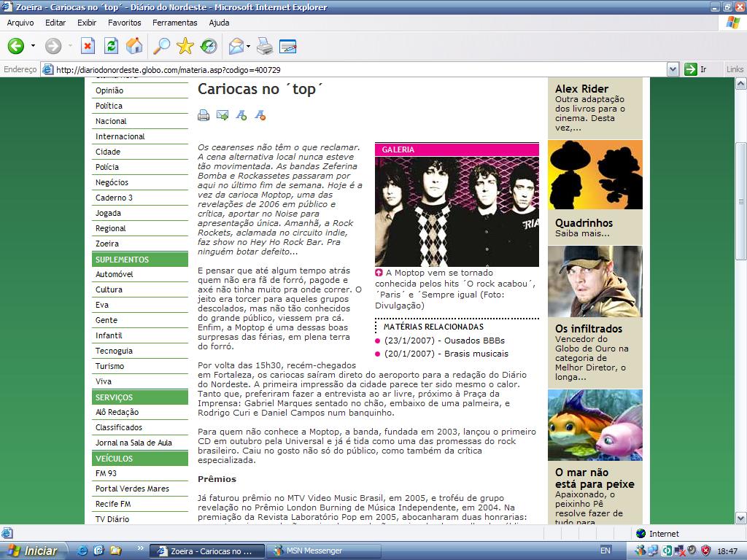Send article by email envelope icon
The width and height of the screenshot is (747, 560).
click(222, 114)
